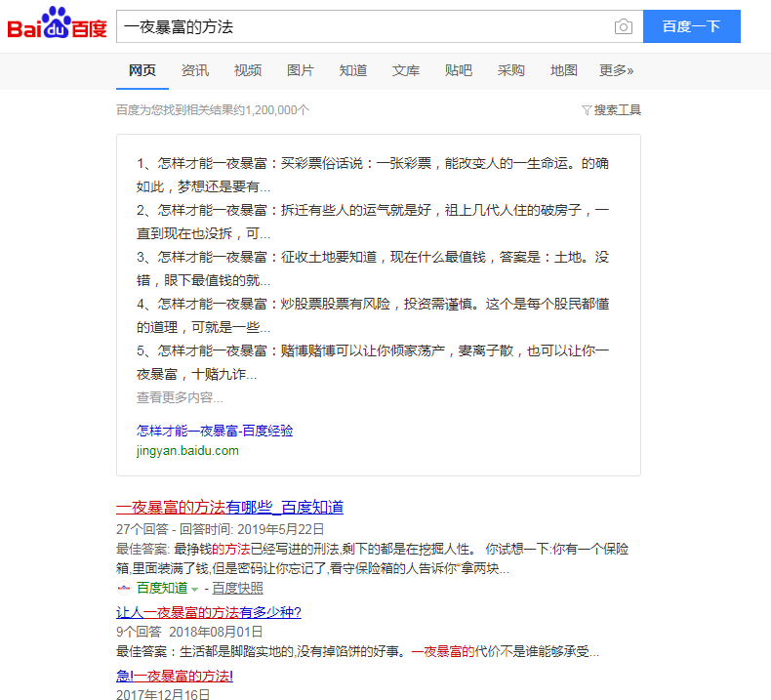Image resolution: width=771 pixels, height=700 pixels.
Task: Open the 视频 tab
Action: tap(248, 71)
